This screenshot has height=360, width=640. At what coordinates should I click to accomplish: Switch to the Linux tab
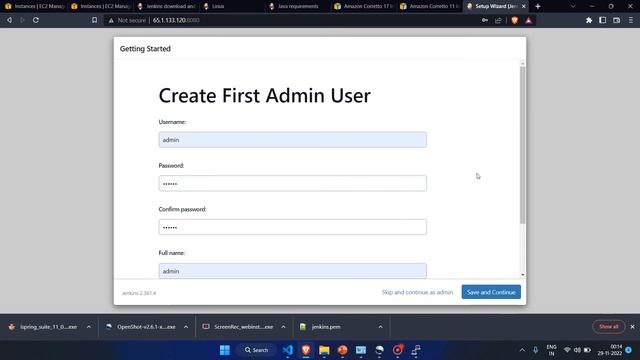233,6
